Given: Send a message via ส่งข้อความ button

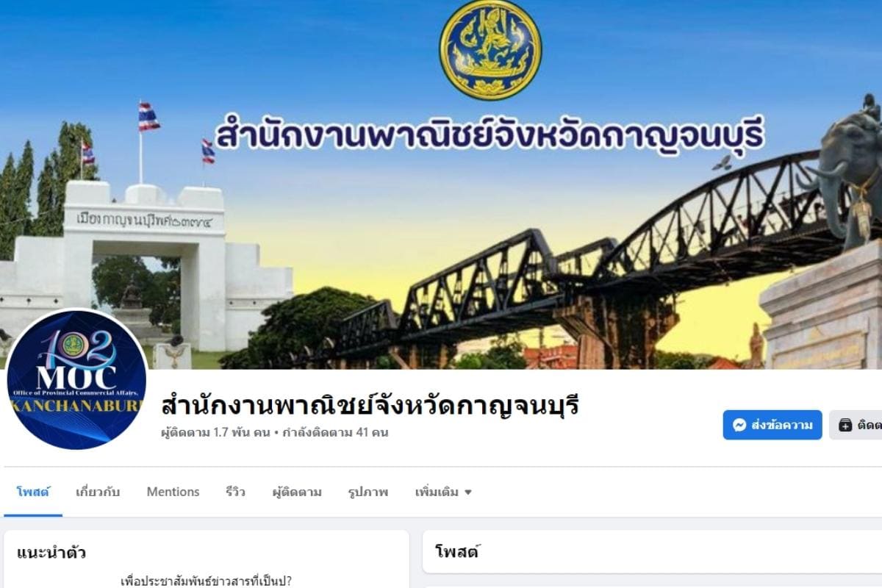Looking at the screenshot, I should tap(772, 425).
